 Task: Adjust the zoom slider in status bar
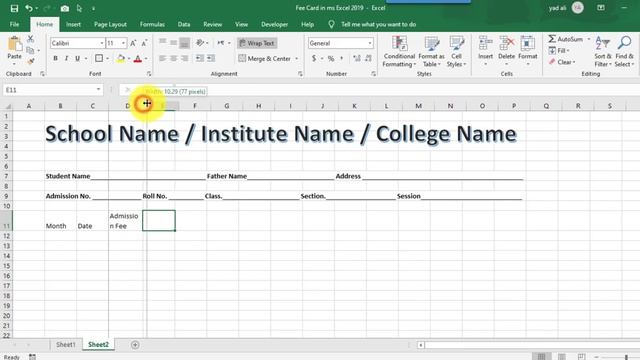coord(626,357)
